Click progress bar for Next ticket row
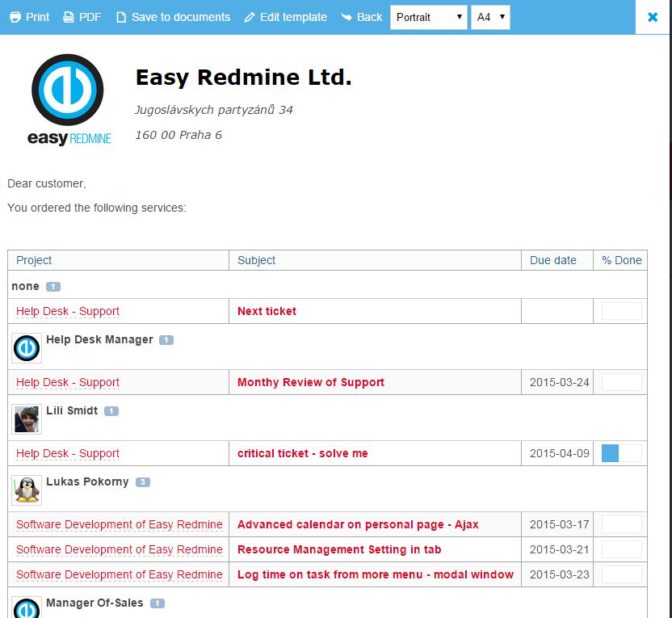Viewport: 672px width, 618px height. [621, 311]
